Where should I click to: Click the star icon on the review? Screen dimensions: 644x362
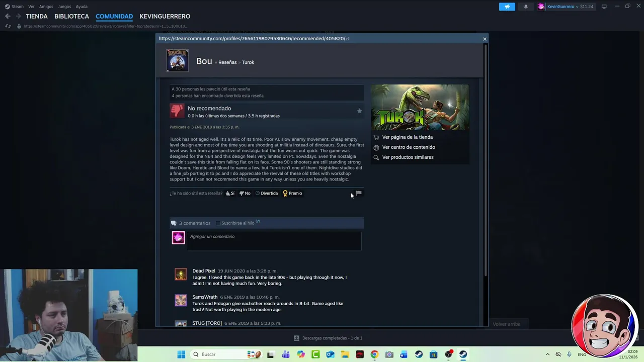359,111
